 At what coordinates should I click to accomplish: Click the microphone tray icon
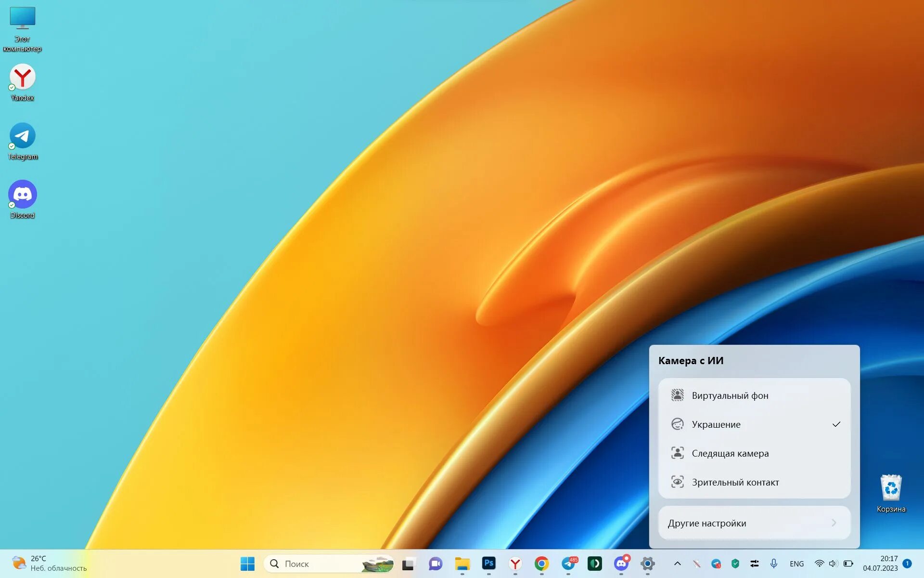pyautogui.click(x=773, y=564)
